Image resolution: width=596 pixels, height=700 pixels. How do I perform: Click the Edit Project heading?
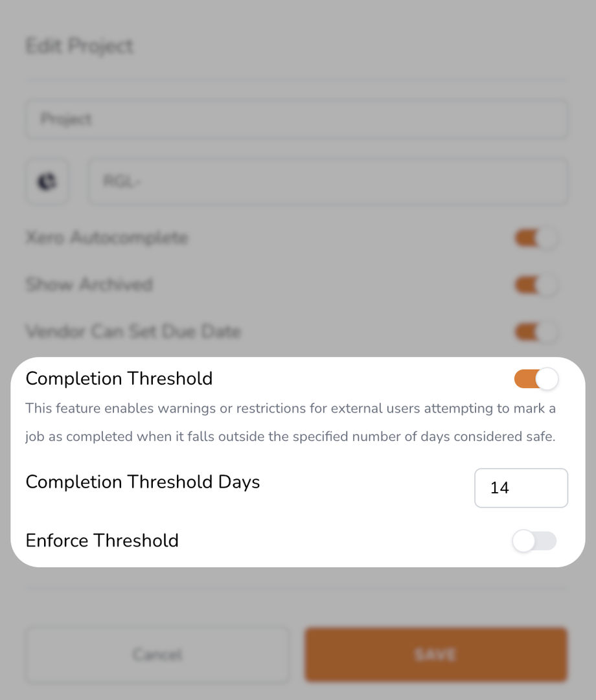coord(79,47)
